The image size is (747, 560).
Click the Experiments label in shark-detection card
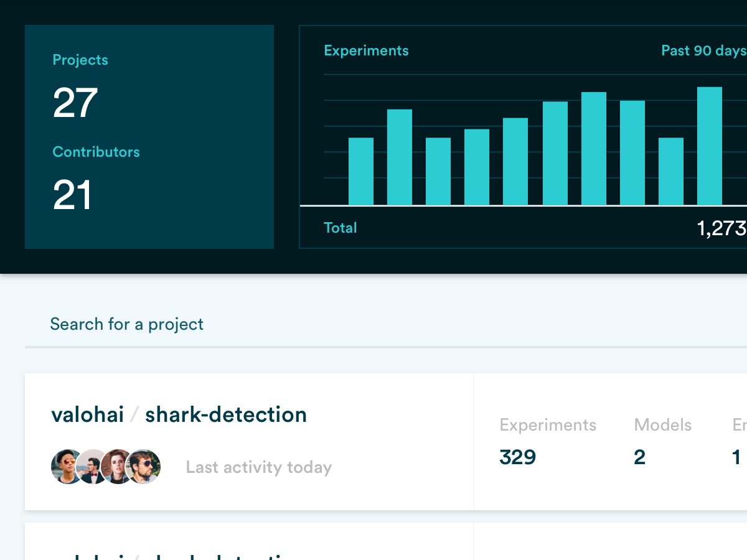[x=548, y=425]
